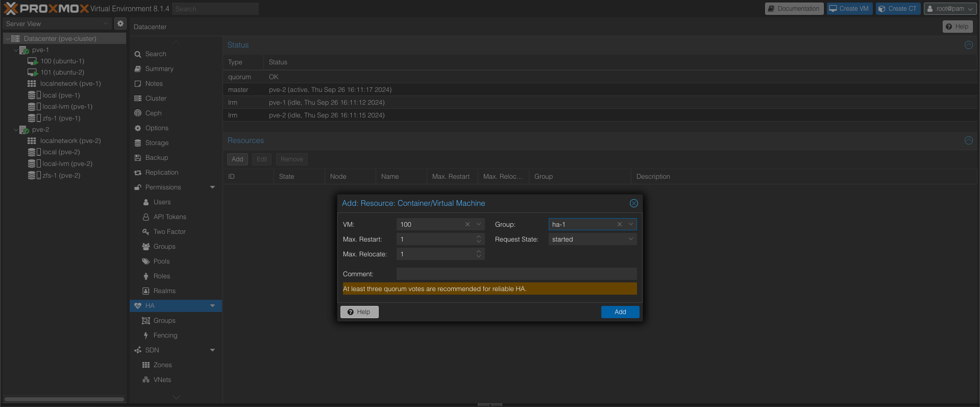Select the Datacenter (pve-cluster) tree node
This screenshot has width=980, height=407.
point(60,38)
